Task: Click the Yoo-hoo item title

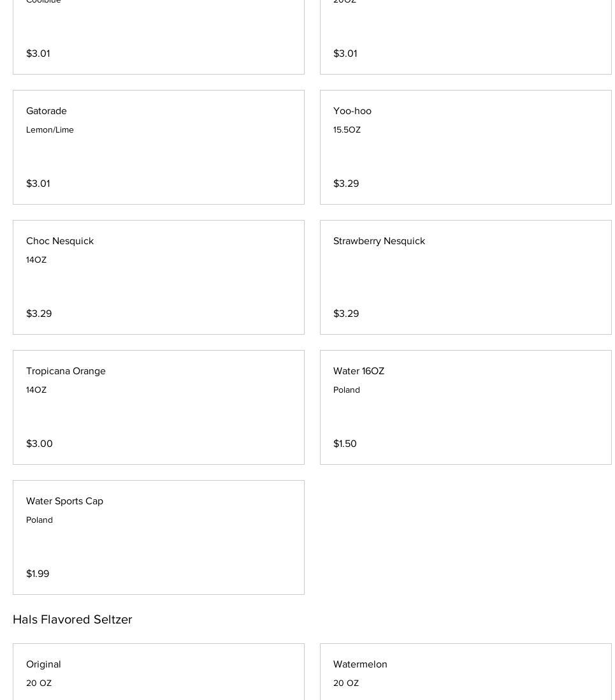Action: click(352, 111)
